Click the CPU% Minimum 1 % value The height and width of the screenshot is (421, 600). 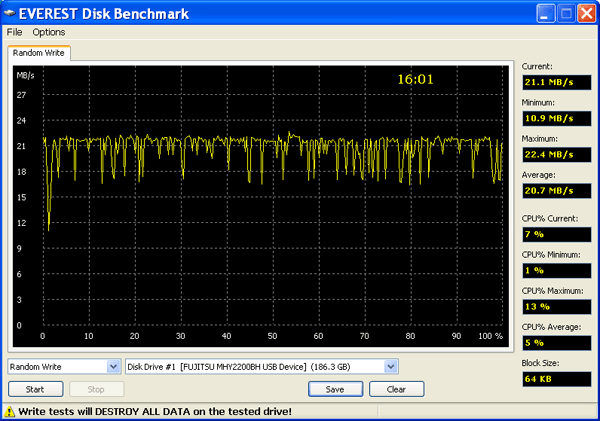(557, 271)
